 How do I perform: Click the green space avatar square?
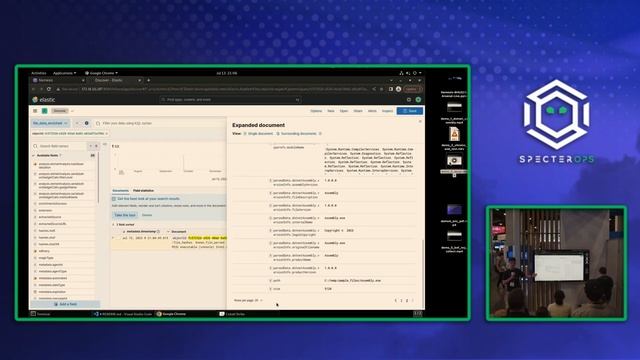coord(44,111)
